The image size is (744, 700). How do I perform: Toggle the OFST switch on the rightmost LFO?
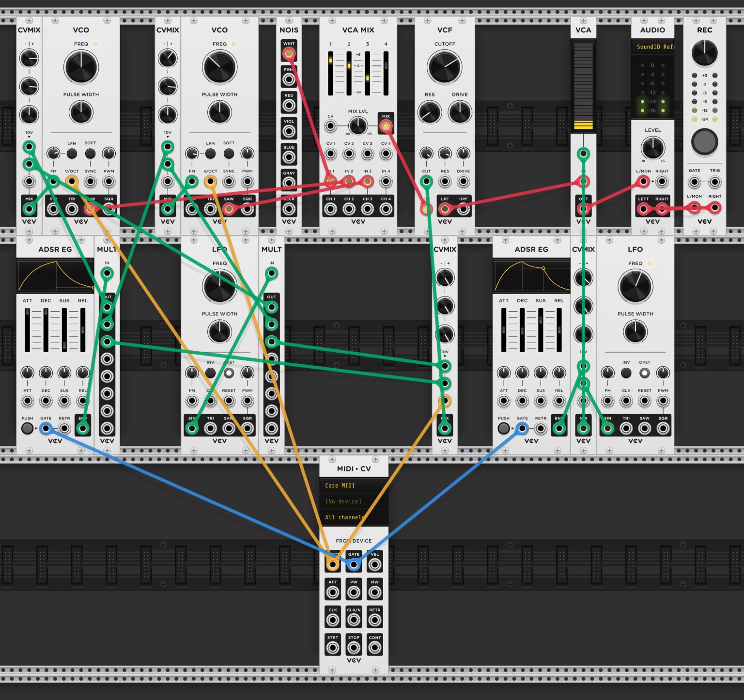click(644, 373)
